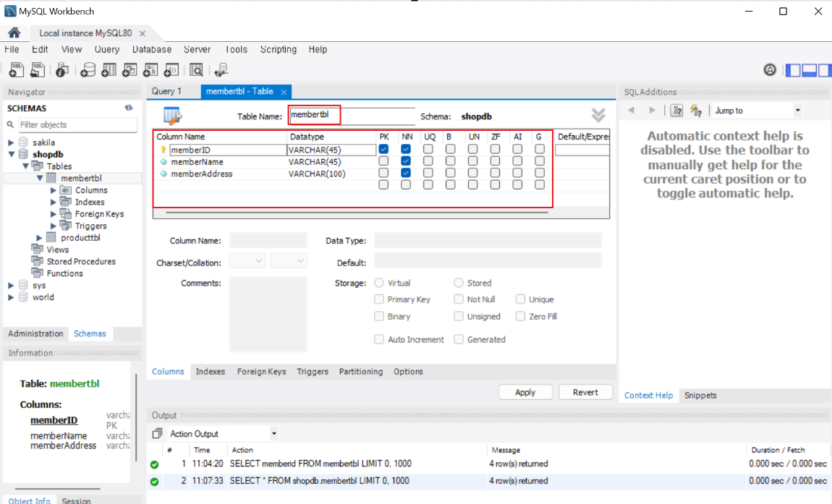Screen dimensions: 832x504
Task: Open the Options tab in table editor
Action: pos(408,372)
